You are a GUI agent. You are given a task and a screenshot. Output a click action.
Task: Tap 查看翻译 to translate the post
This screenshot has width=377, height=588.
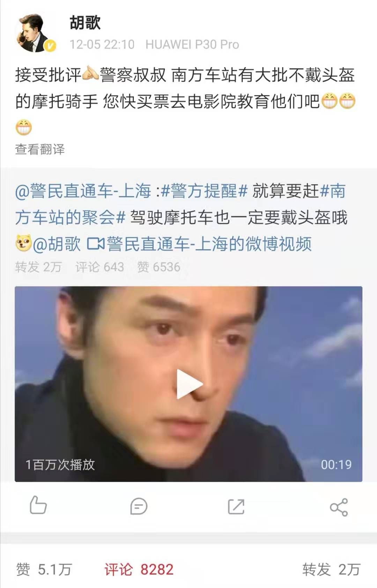point(40,149)
